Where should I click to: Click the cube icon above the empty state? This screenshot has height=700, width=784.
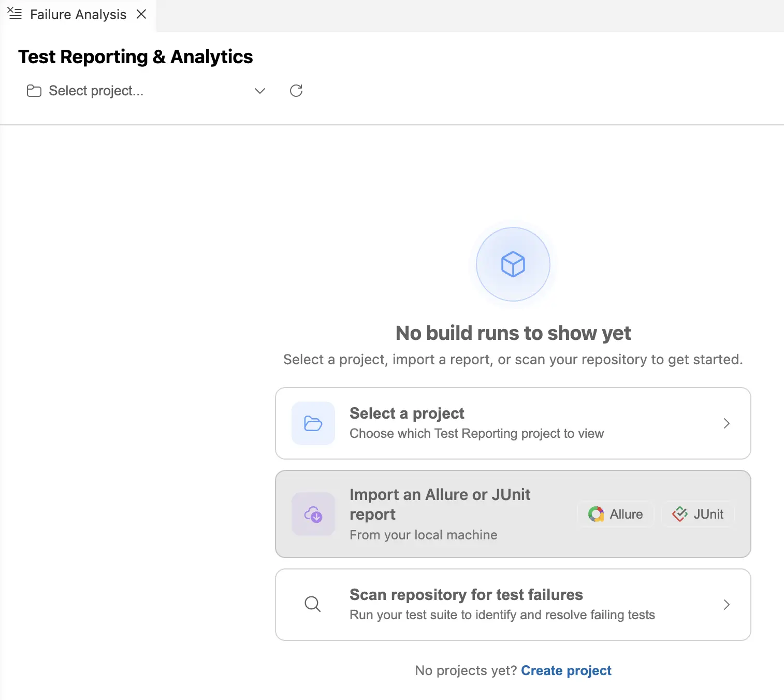pyautogui.click(x=513, y=264)
